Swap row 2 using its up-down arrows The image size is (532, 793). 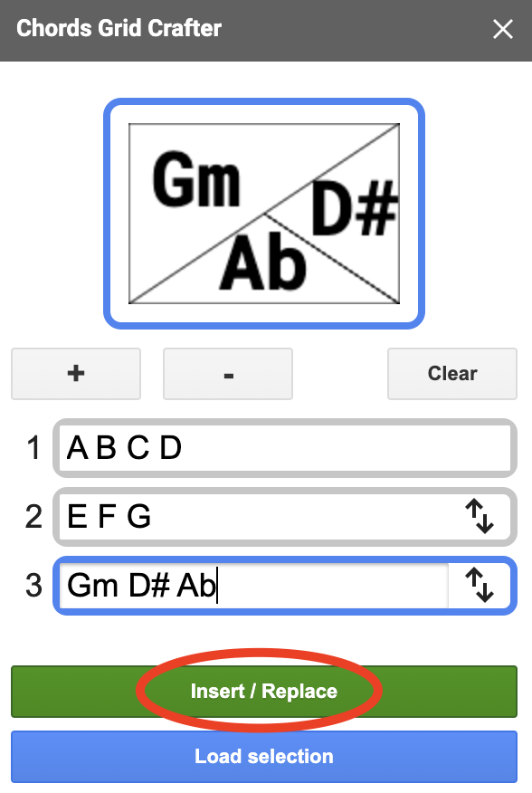(x=480, y=516)
